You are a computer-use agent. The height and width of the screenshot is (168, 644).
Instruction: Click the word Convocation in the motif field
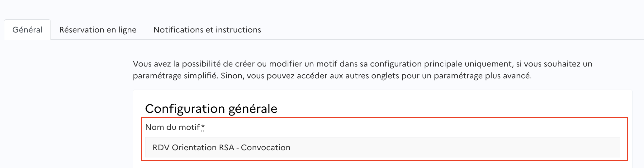coord(266,147)
